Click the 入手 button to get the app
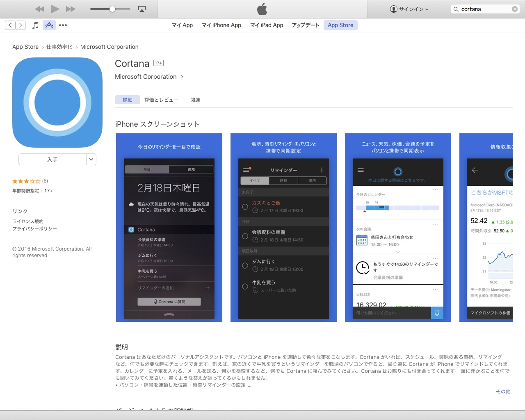525x420 pixels. pyautogui.click(x=53, y=159)
